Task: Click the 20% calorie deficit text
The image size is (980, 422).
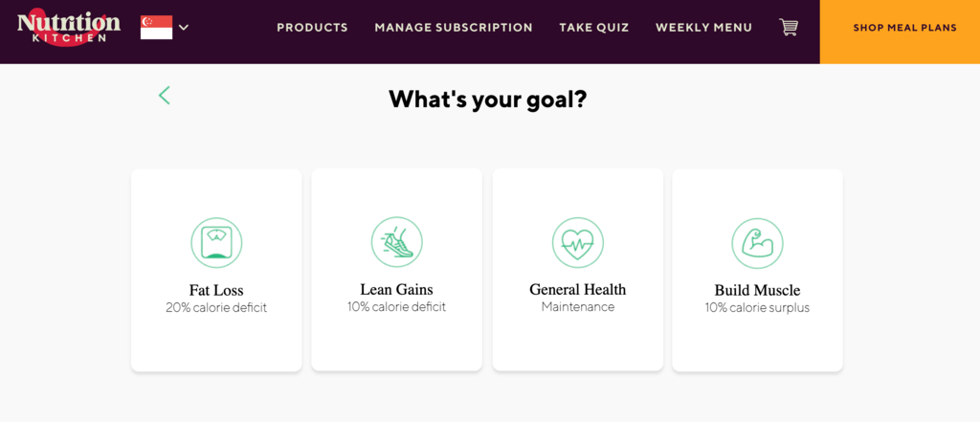Action: (216, 308)
